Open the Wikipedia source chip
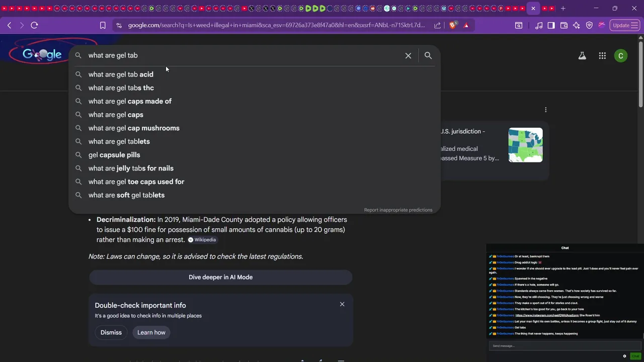 [x=202, y=240]
